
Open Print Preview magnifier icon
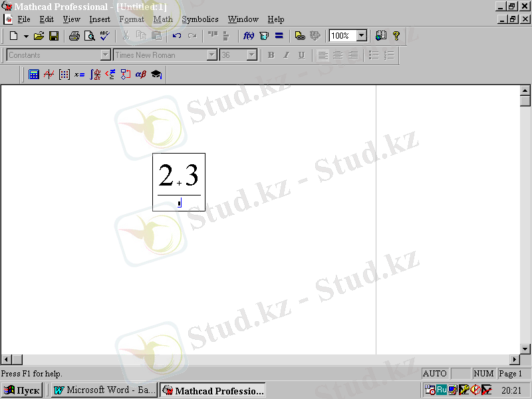90,36
